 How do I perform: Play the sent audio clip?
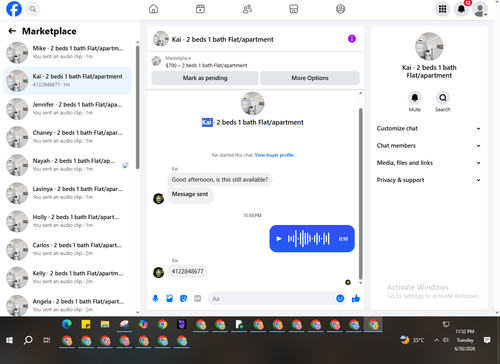pyautogui.click(x=279, y=239)
